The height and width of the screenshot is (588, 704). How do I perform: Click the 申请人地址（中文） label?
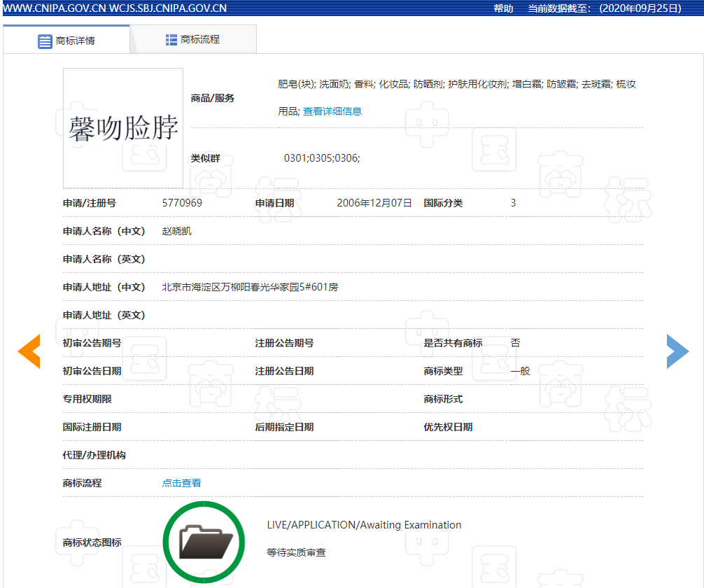point(104,287)
